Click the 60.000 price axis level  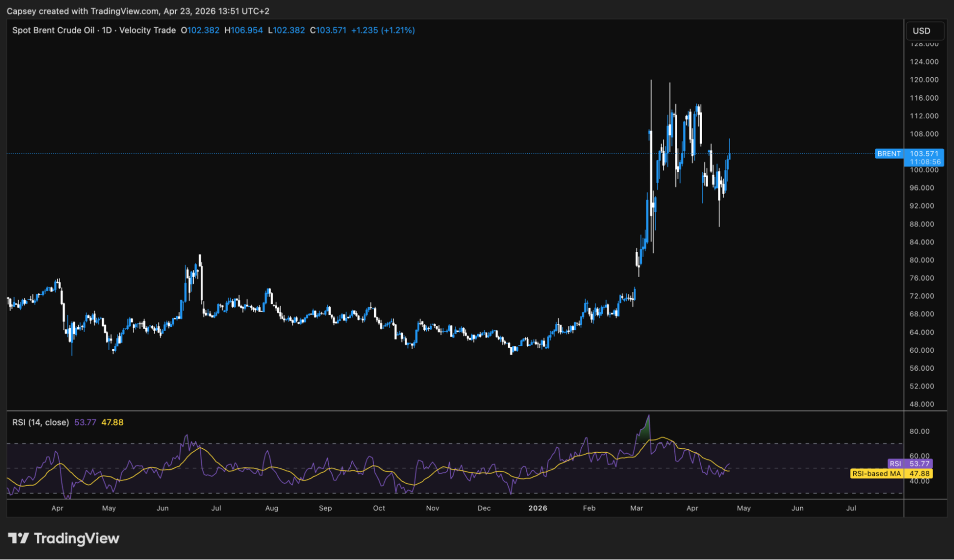pos(922,350)
